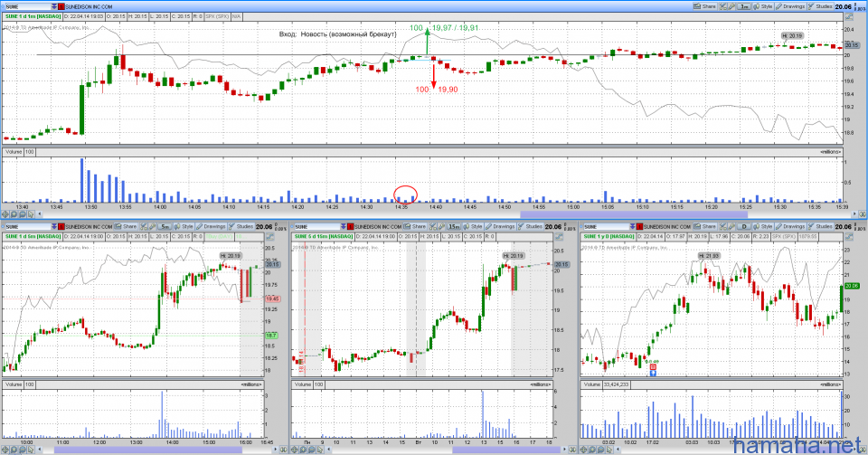This screenshot has width=868, height=455.
Task: Toggle 15m timeframe button in bottom-middle chart
Action: [455, 226]
